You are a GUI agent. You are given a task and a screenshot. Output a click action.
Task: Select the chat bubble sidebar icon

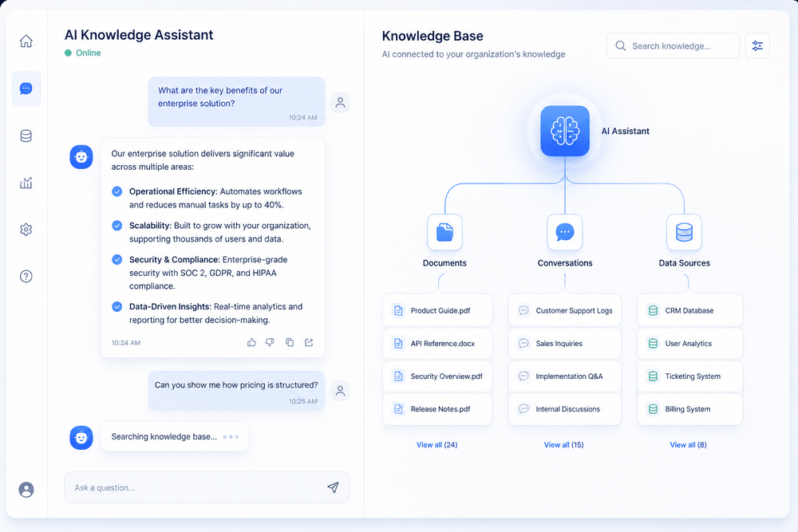(26, 89)
